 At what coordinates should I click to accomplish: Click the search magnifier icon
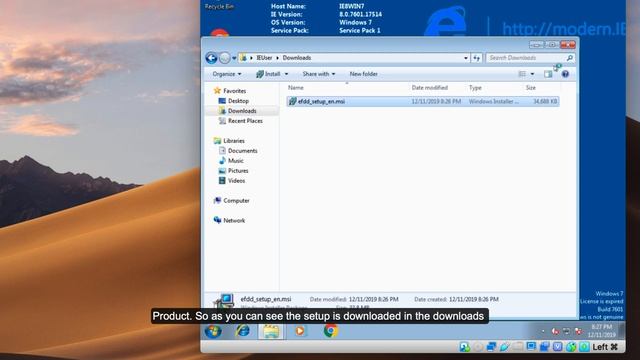point(570,58)
